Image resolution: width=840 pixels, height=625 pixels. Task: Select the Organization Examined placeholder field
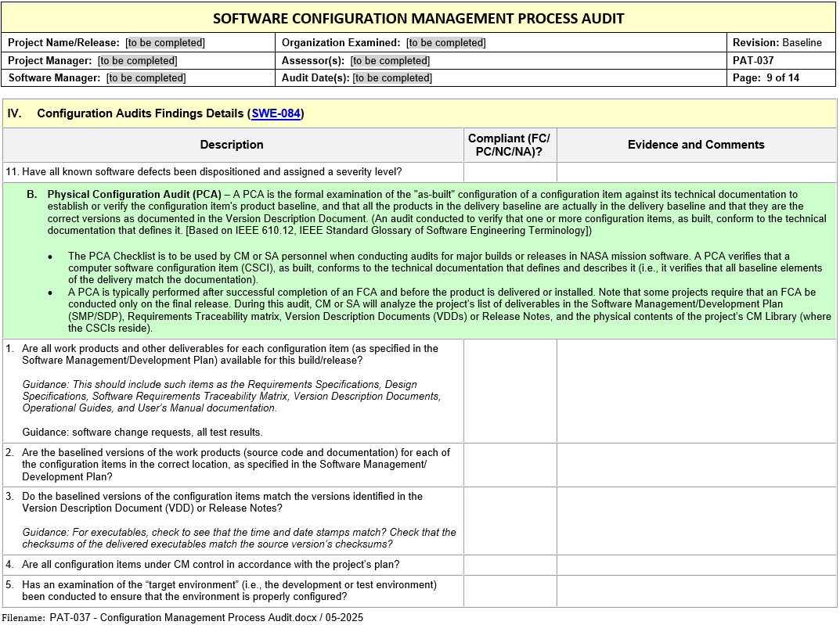click(x=445, y=43)
